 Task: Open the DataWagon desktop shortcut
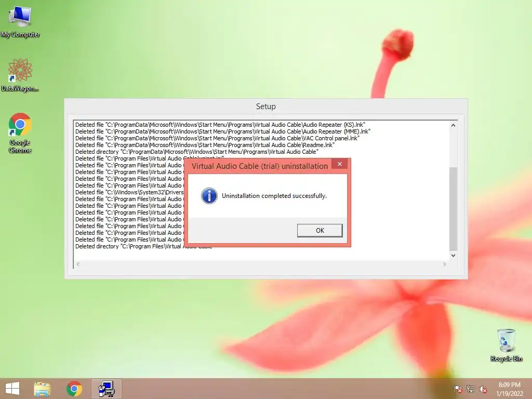[x=20, y=75]
